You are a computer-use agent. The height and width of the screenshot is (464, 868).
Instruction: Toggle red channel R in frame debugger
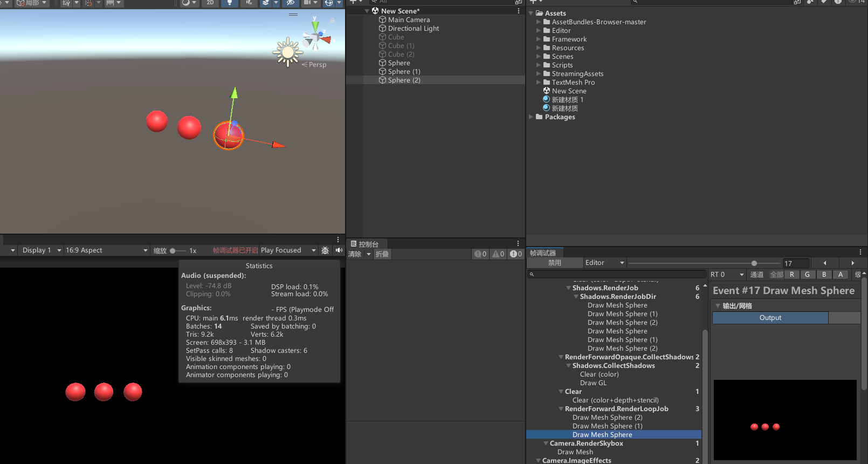(x=791, y=275)
